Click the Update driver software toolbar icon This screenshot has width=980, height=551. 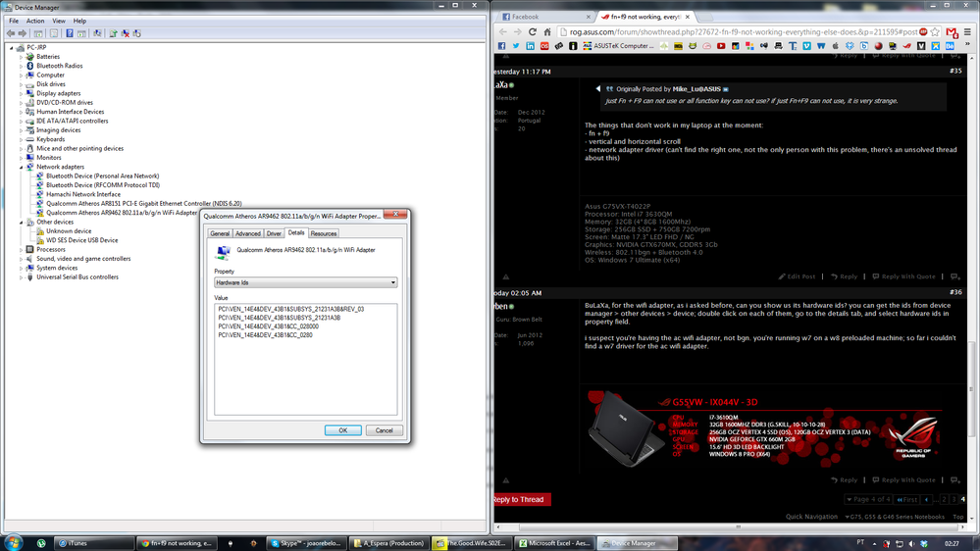point(113,33)
